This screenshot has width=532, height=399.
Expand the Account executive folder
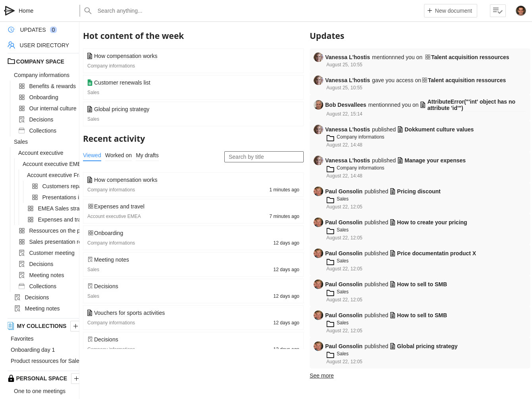point(40,153)
